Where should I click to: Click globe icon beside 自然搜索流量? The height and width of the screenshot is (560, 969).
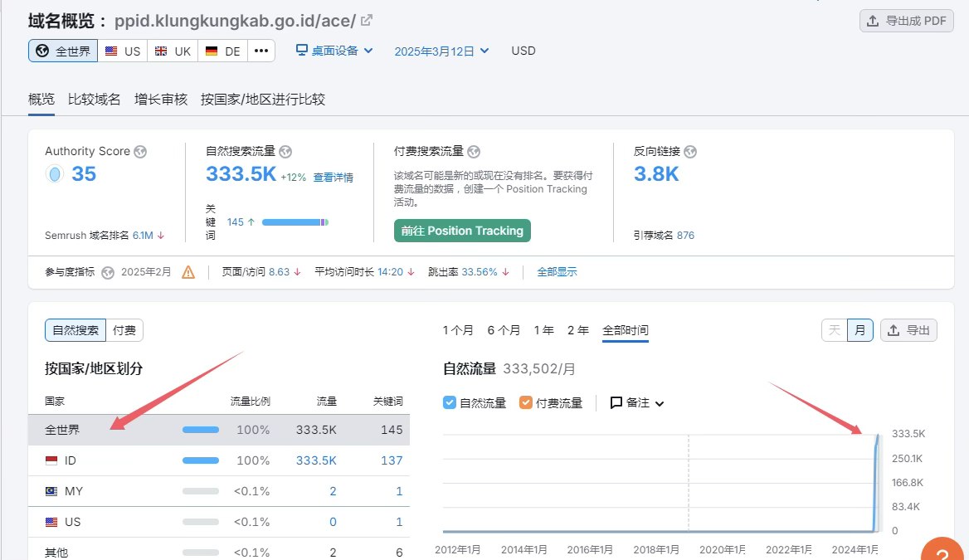click(x=285, y=151)
